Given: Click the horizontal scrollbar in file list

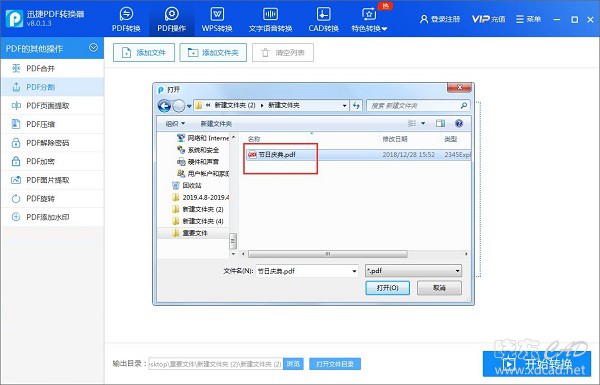Looking at the screenshot, I should point(328,254).
